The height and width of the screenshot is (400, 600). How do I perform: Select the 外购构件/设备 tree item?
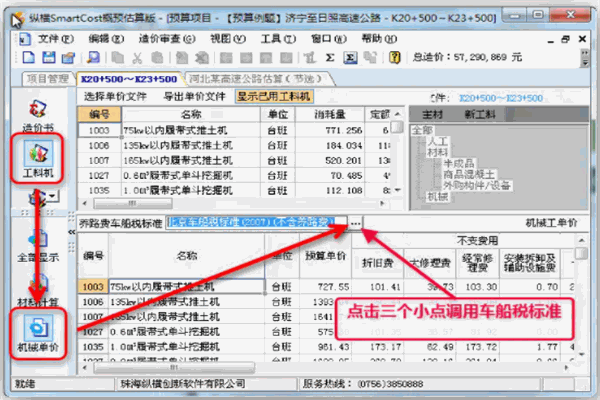[x=477, y=185]
